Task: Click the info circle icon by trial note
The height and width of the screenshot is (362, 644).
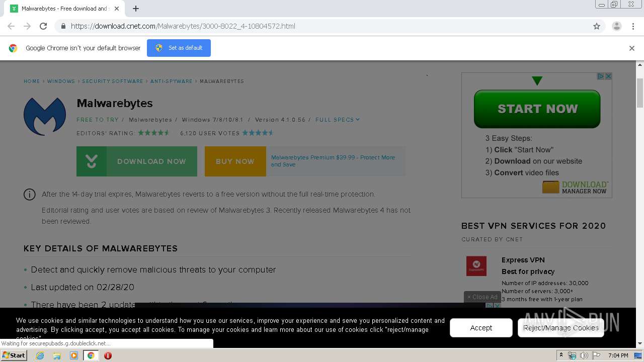Action: 30,195
